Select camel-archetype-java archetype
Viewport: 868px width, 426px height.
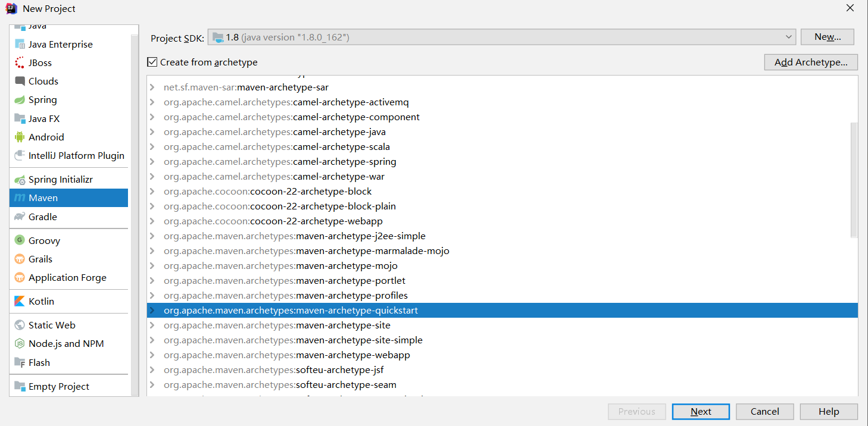(502, 132)
